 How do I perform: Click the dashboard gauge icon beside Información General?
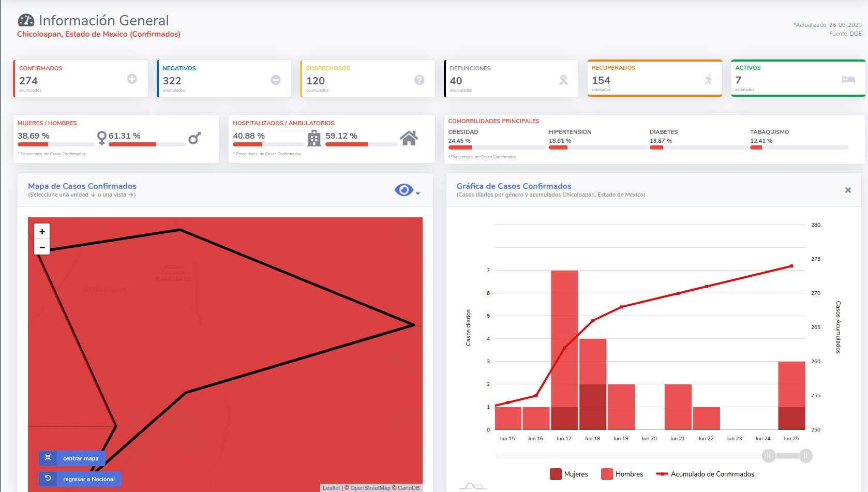coord(26,21)
